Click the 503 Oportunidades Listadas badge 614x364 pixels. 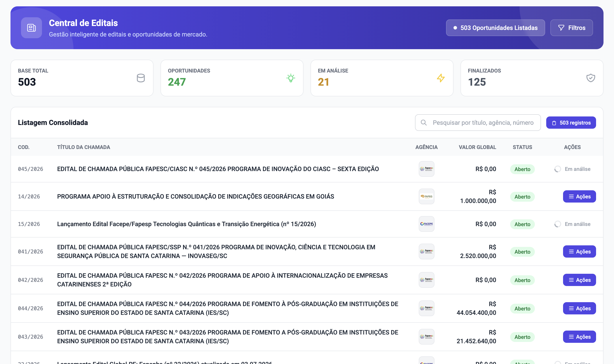point(495,28)
